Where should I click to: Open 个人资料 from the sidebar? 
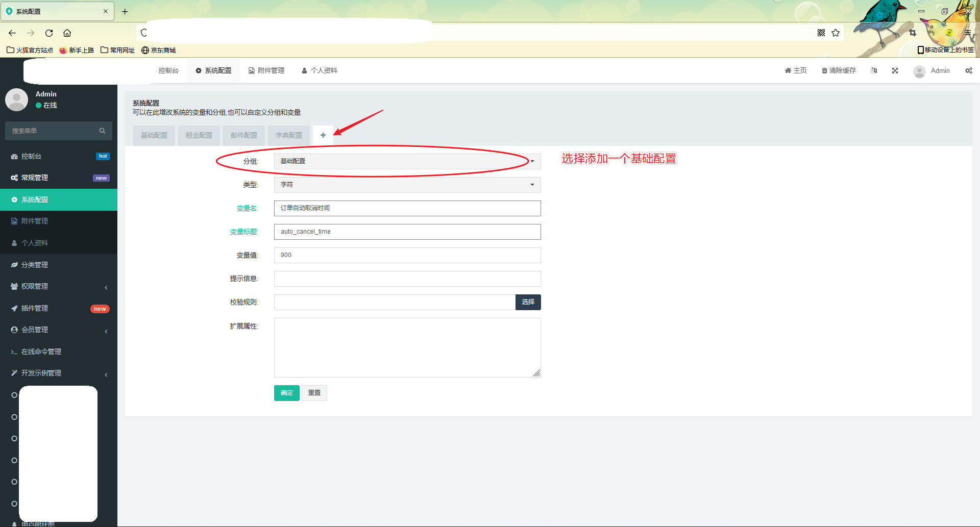click(34, 242)
